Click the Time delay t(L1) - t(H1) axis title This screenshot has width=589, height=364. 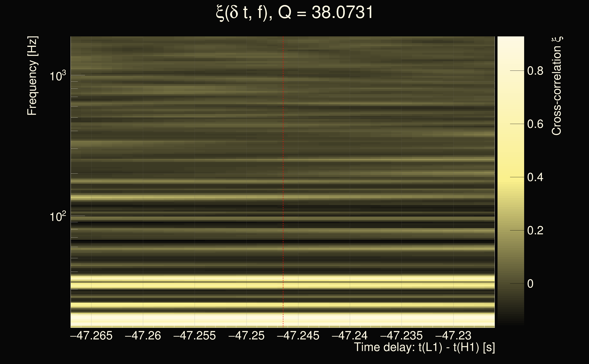(x=424, y=347)
